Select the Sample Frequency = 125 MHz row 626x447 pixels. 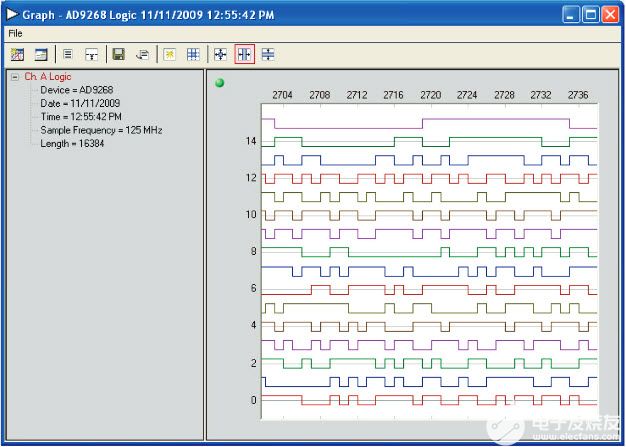click(101, 130)
